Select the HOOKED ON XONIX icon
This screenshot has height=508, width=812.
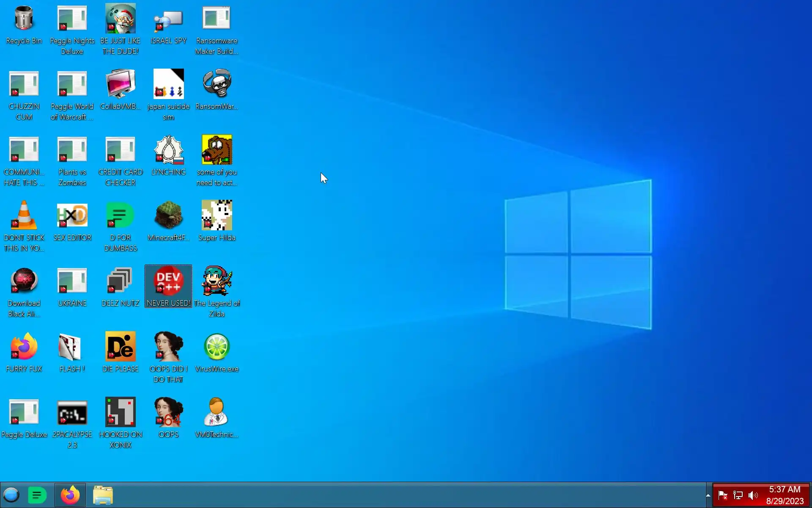tap(120, 412)
